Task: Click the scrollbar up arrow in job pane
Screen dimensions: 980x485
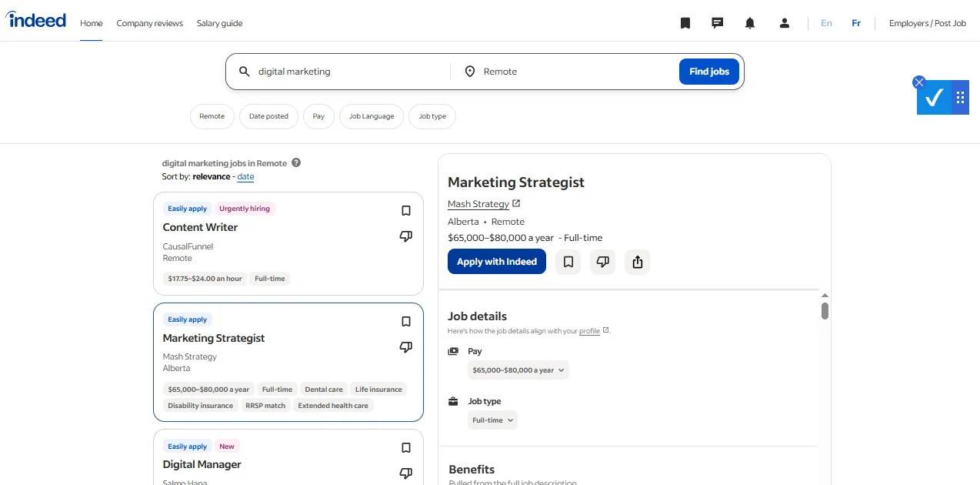Action: tap(825, 296)
